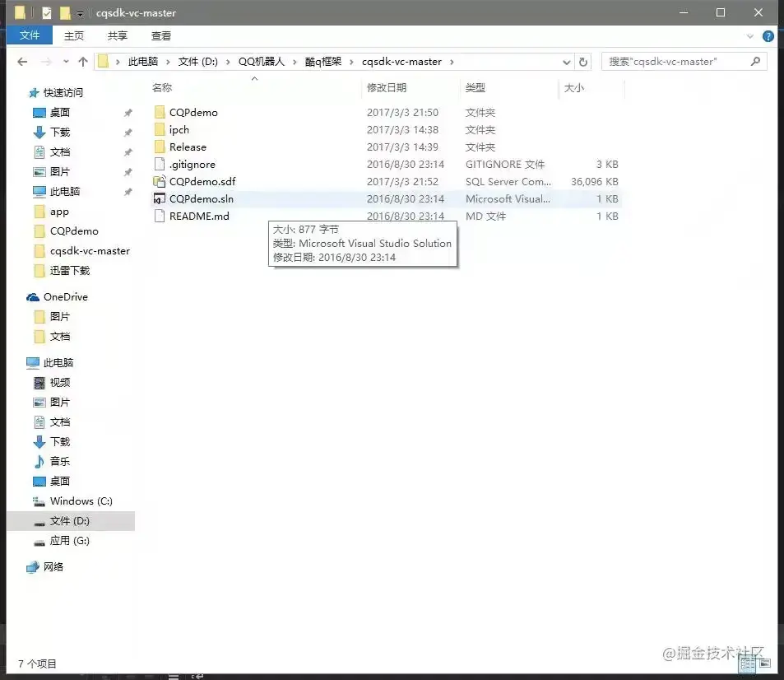Open the 文件 ribbon tab

pyautogui.click(x=30, y=35)
